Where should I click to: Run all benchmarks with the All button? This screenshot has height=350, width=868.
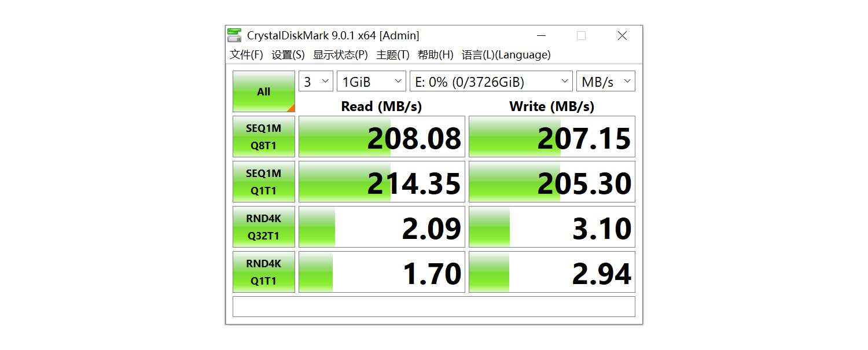(264, 91)
